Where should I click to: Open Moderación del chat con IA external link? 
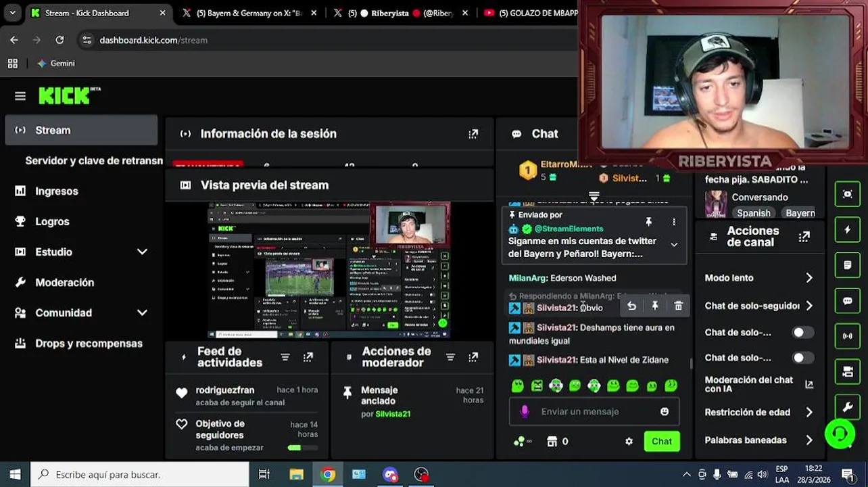(809, 385)
